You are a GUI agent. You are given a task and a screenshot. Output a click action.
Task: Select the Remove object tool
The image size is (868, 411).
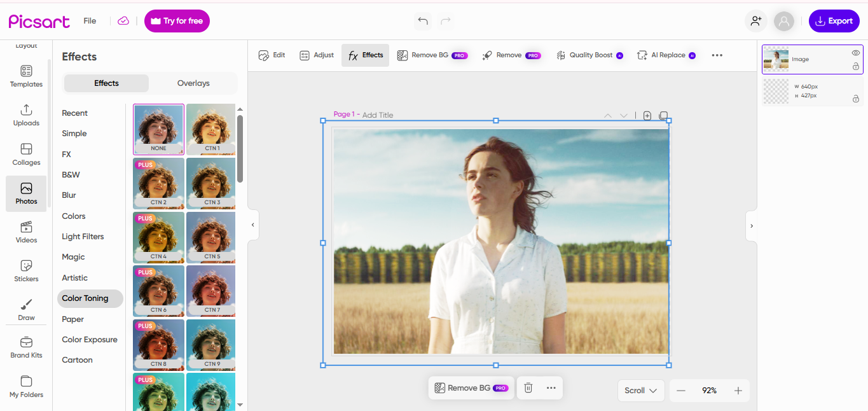coord(511,55)
